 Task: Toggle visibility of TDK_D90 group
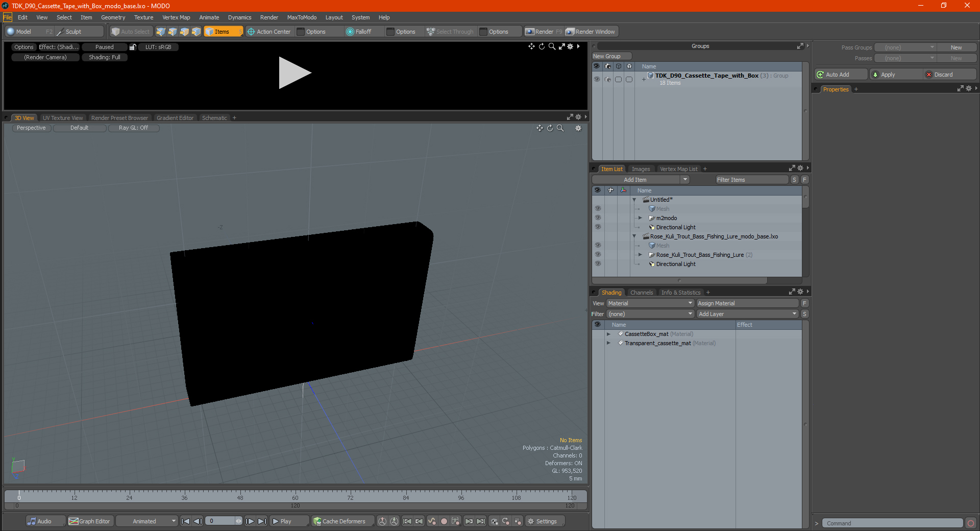tap(597, 79)
